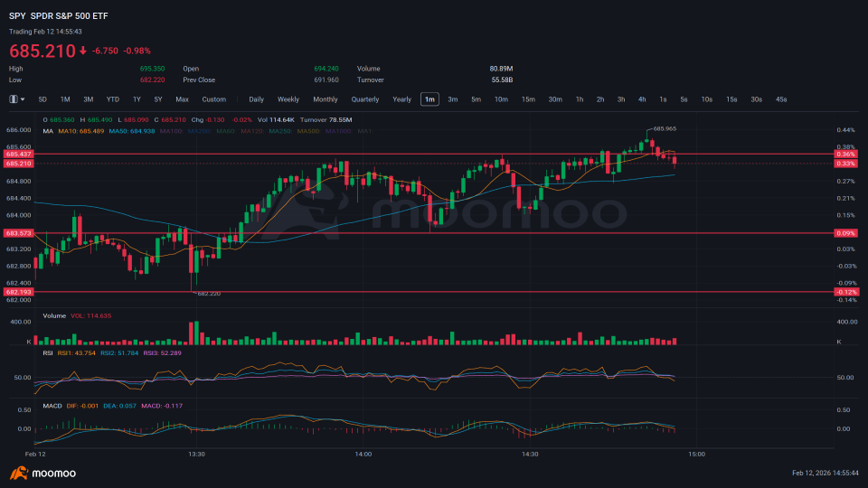Click the Volume indicator label
Viewport: 868px width, 488px height.
(x=54, y=316)
